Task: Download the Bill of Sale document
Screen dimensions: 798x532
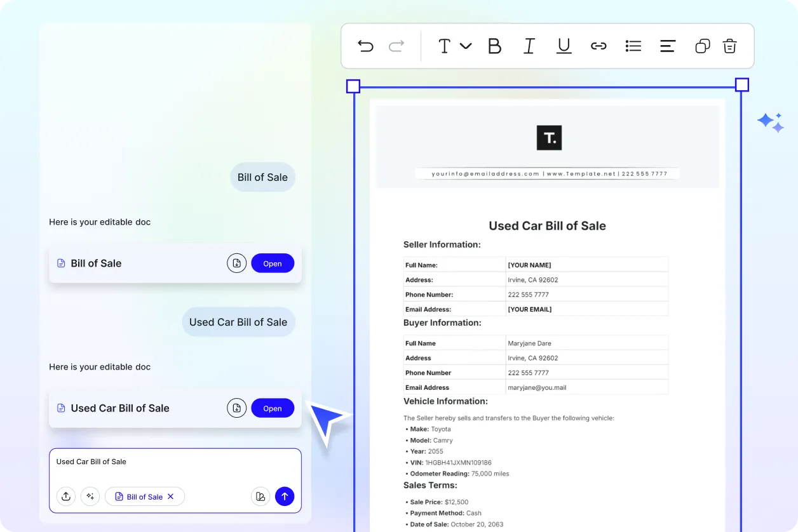Action: [x=237, y=263]
